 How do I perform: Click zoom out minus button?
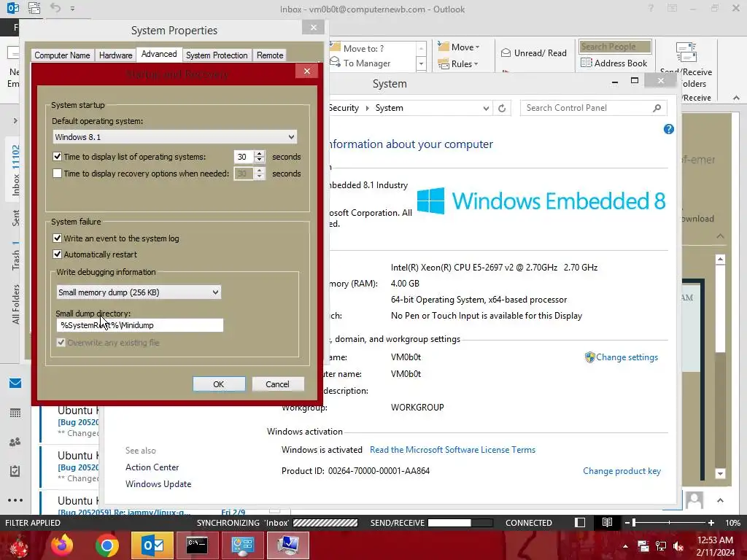pyautogui.click(x=627, y=522)
